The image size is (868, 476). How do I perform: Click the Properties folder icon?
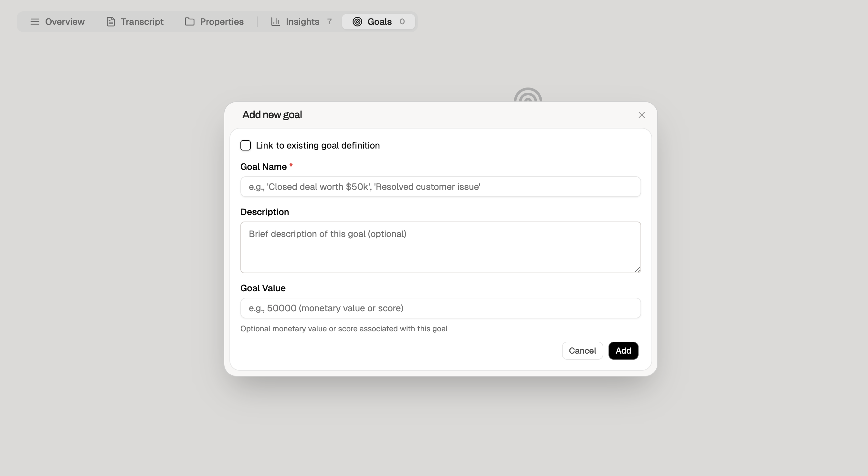tap(190, 22)
